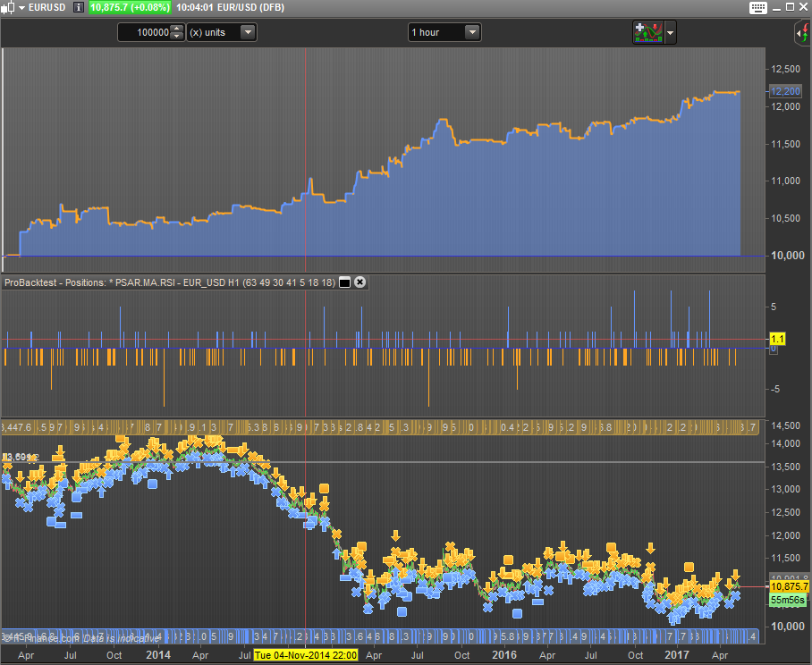The height and width of the screenshot is (665, 812).
Task: Expand arrow next to indicator icon
Action: coord(671,33)
